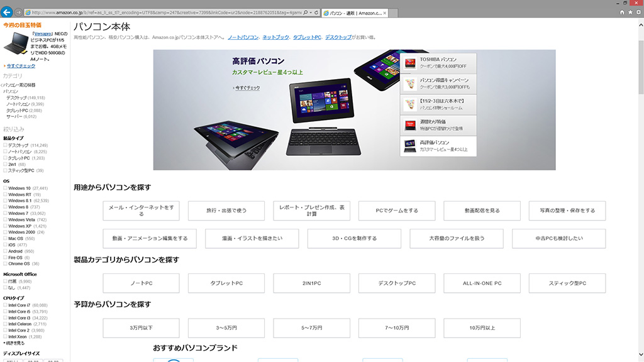The image size is (644, 362).
Task: Open the browser Home icon
Action: coord(622,13)
